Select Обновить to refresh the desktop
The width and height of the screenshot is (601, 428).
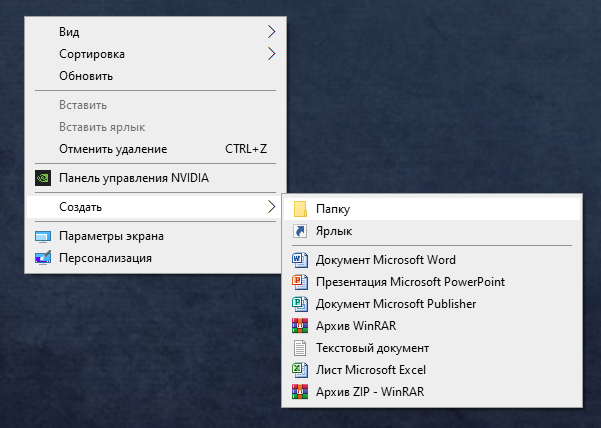[x=156, y=76]
